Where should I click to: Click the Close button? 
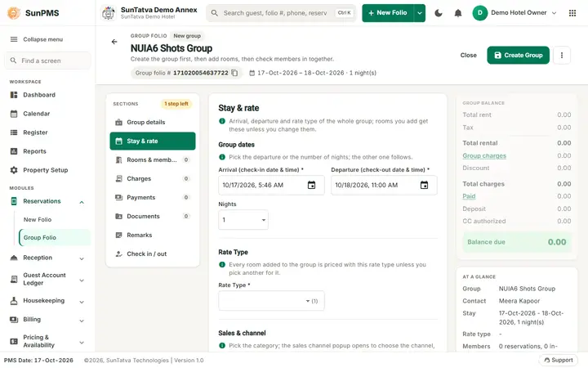click(x=469, y=56)
